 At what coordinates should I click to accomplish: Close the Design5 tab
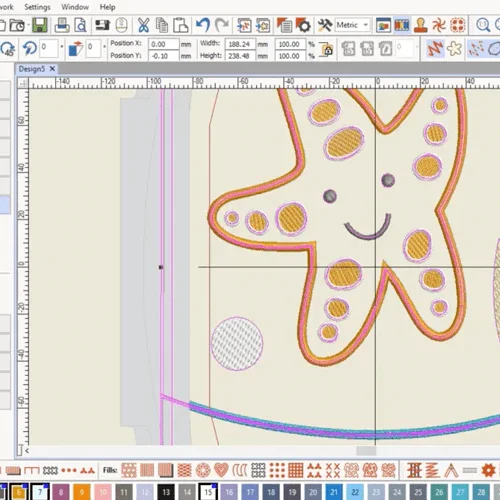coord(52,69)
